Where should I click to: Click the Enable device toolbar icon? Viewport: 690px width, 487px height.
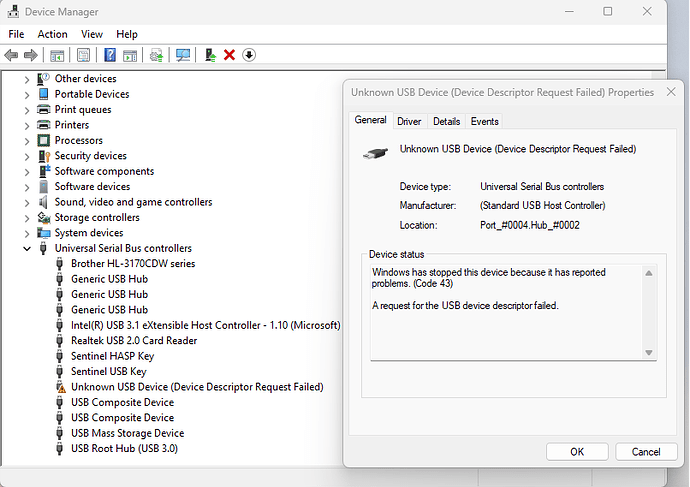point(210,55)
